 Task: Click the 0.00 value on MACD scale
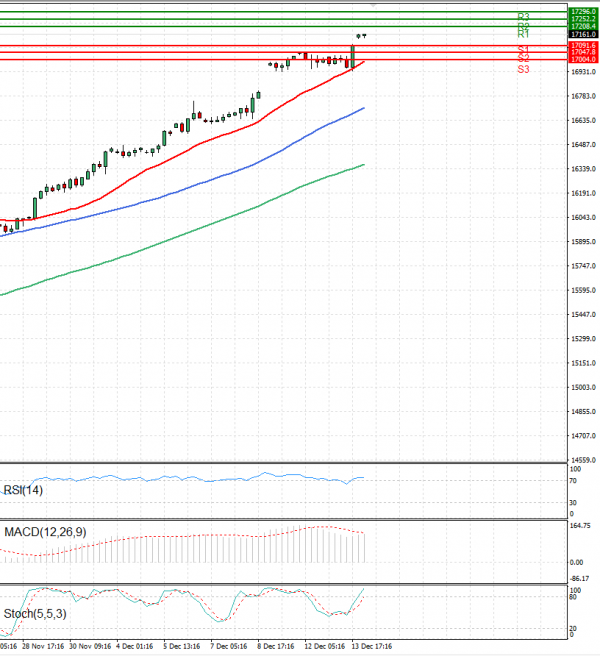click(x=576, y=563)
